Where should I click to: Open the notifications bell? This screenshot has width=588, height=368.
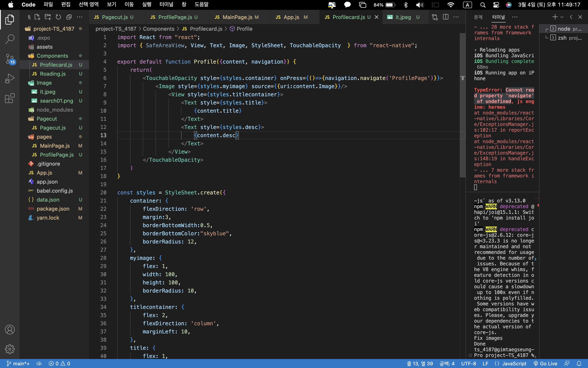click(x=579, y=364)
